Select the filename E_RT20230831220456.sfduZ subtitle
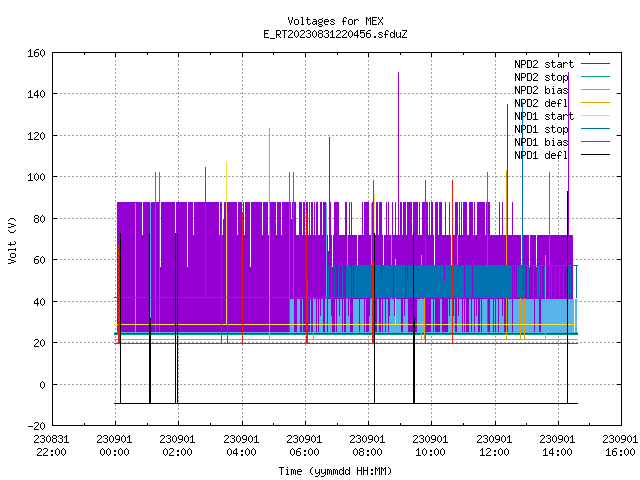Image resolution: width=640 pixels, height=480 pixels. pyautogui.click(x=335, y=34)
